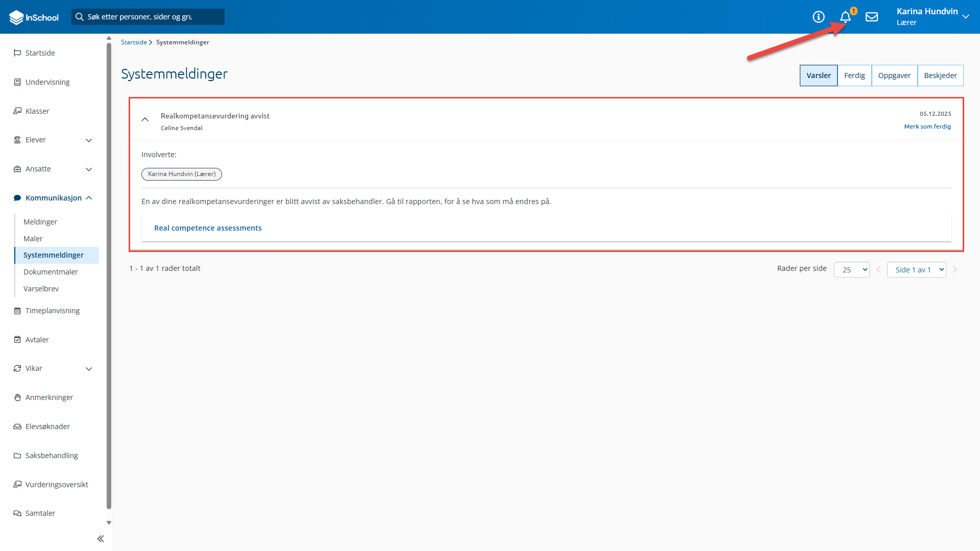Open the Rader per side dropdown
Viewport: 980px width, 551px height.
[851, 270]
